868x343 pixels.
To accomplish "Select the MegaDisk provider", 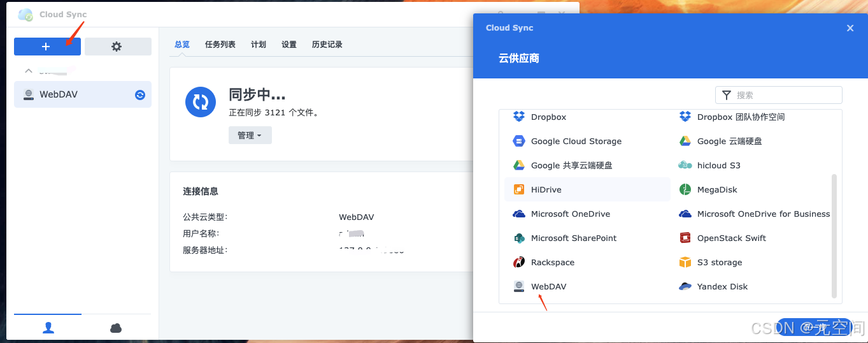I will coord(753,190).
